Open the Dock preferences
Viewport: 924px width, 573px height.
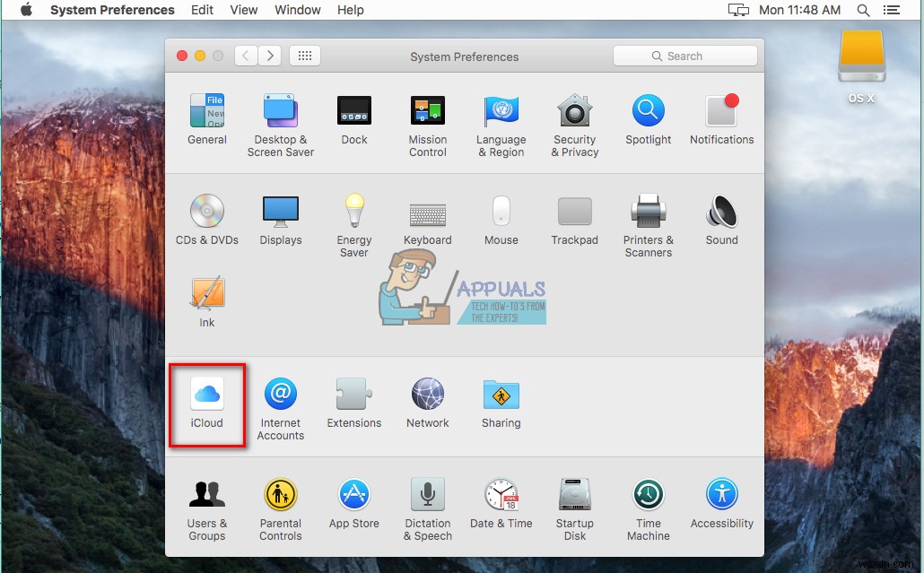(353, 111)
